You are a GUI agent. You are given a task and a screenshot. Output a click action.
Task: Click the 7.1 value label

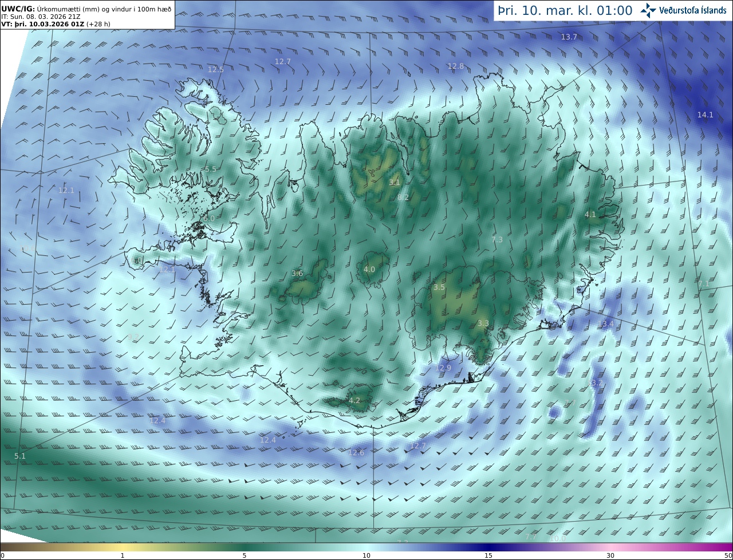pyautogui.click(x=703, y=283)
